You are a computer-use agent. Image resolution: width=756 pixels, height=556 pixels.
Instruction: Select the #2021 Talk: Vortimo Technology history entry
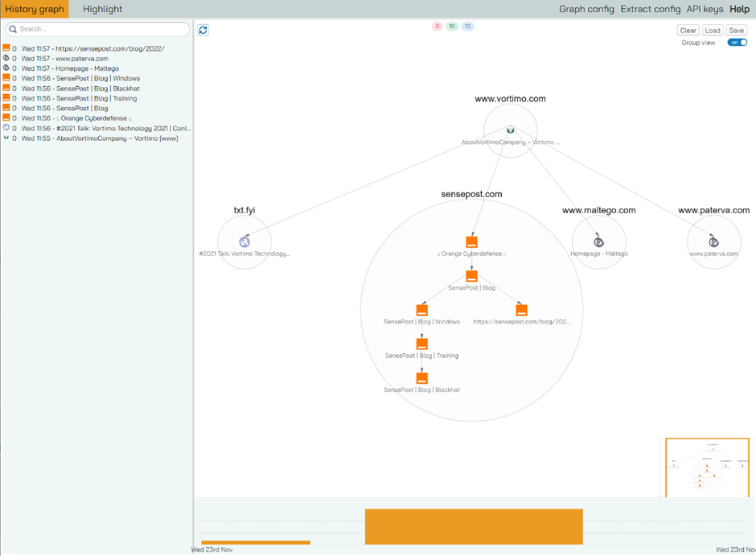click(106, 128)
